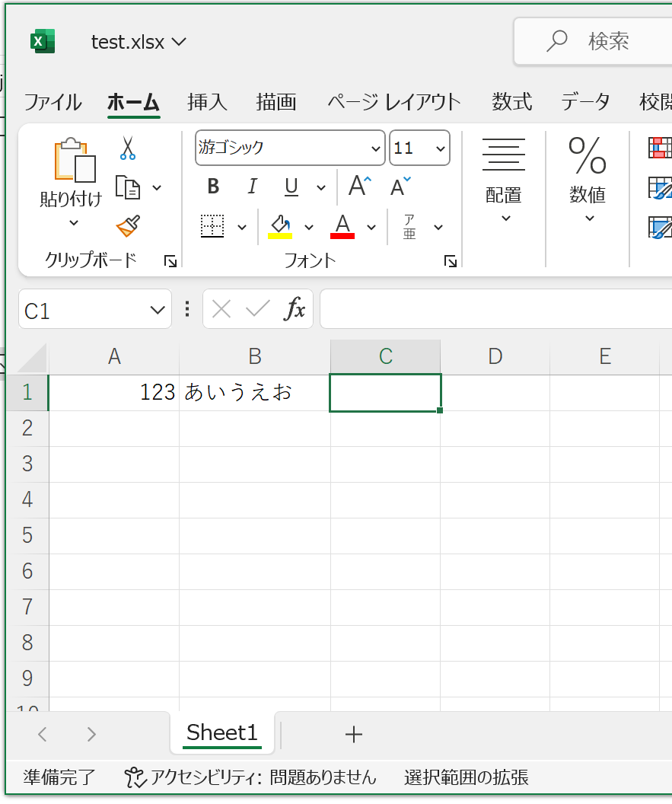The image size is (672, 804).
Task: Open the font size 11 dropdown
Action: coord(440,148)
